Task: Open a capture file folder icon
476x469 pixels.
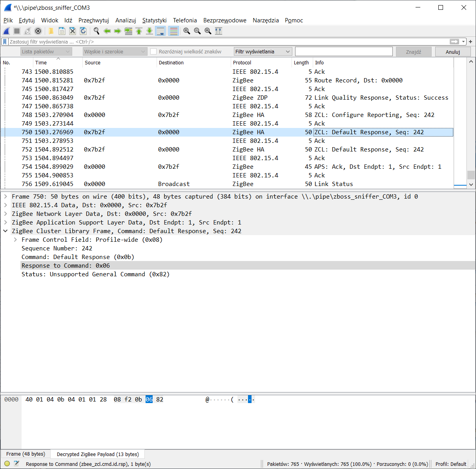Action: point(51,31)
